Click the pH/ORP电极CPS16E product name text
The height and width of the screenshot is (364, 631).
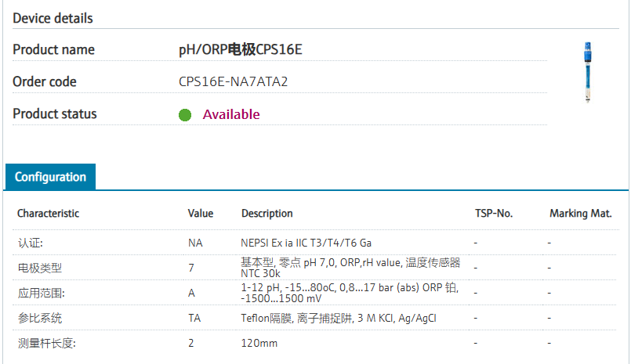pyautogui.click(x=240, y=50)
